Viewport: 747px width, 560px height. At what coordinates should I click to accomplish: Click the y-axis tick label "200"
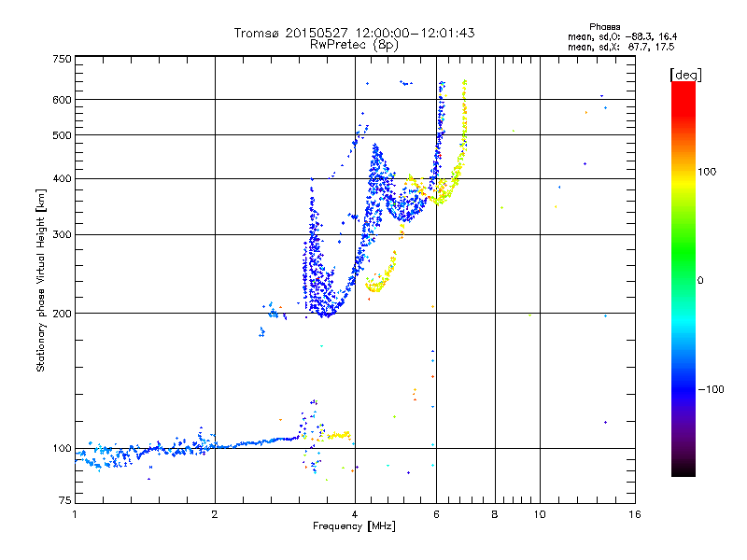pyautogui.click(x=63, y=314)
